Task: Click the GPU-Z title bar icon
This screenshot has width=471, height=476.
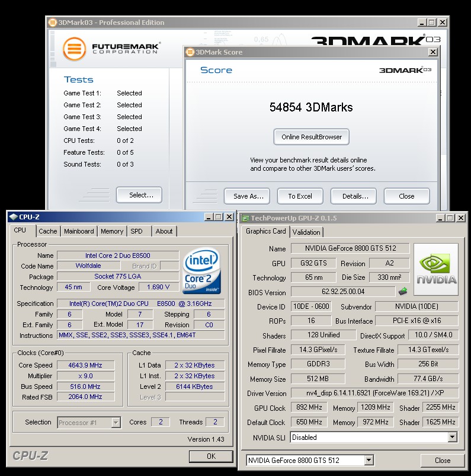Action: click(x=245, y=218)
